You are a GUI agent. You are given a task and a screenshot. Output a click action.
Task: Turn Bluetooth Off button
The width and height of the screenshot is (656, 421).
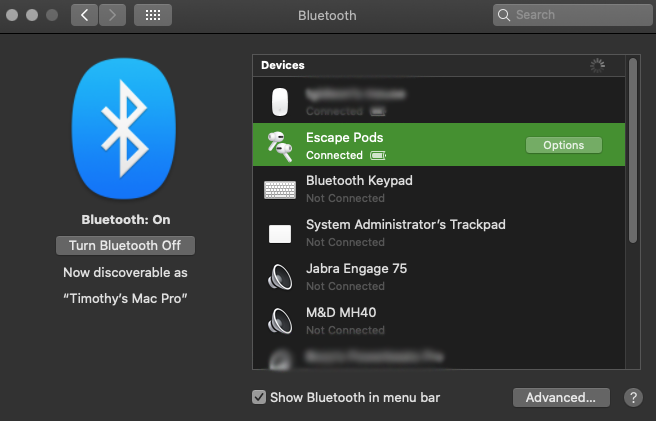(125, 245)
